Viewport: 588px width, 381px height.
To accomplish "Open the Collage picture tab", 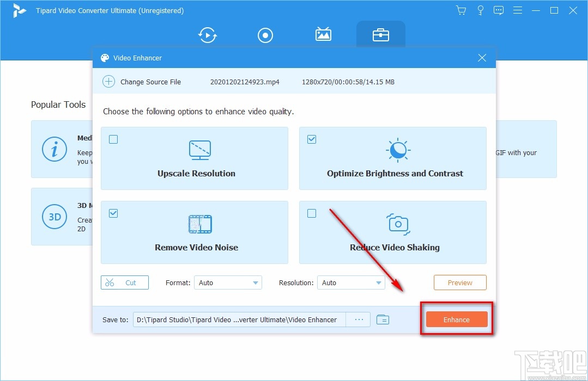I will click(323, 34).
